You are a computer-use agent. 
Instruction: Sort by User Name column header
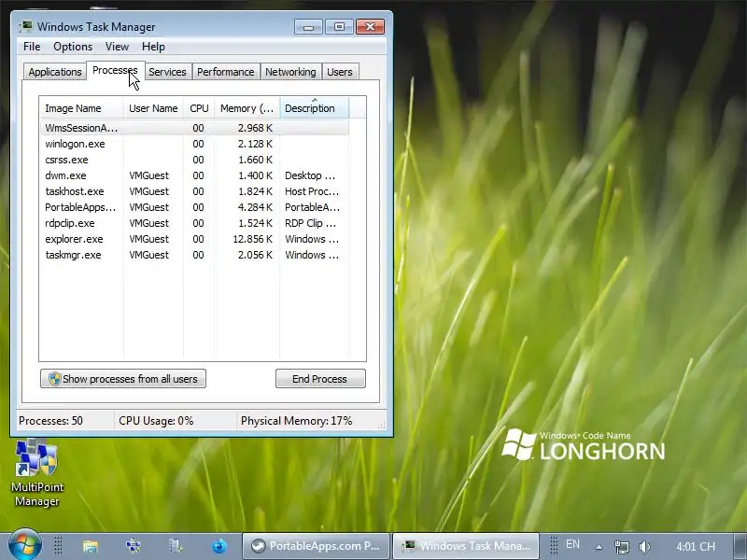click(x=153, y=108)
